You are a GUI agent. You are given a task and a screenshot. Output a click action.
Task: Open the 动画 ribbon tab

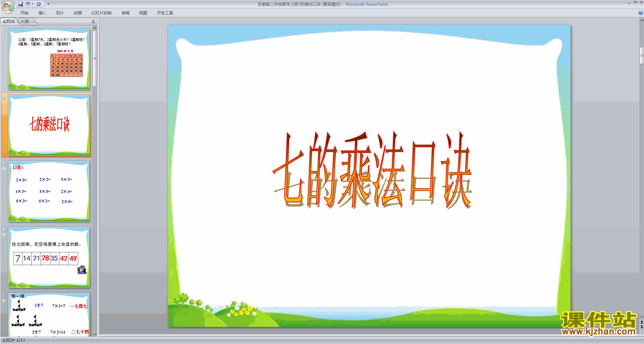pyautogui.click(x=78, y=13)
